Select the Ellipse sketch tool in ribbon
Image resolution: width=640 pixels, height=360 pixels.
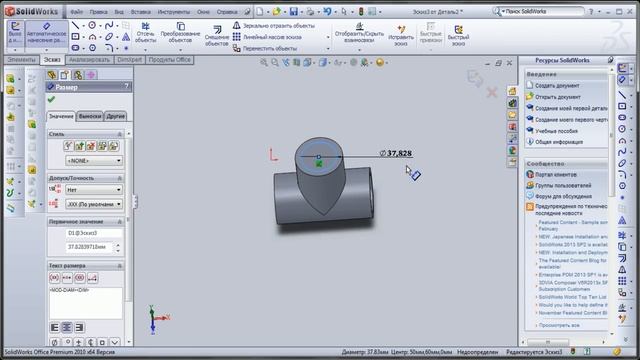coord(109,37)
